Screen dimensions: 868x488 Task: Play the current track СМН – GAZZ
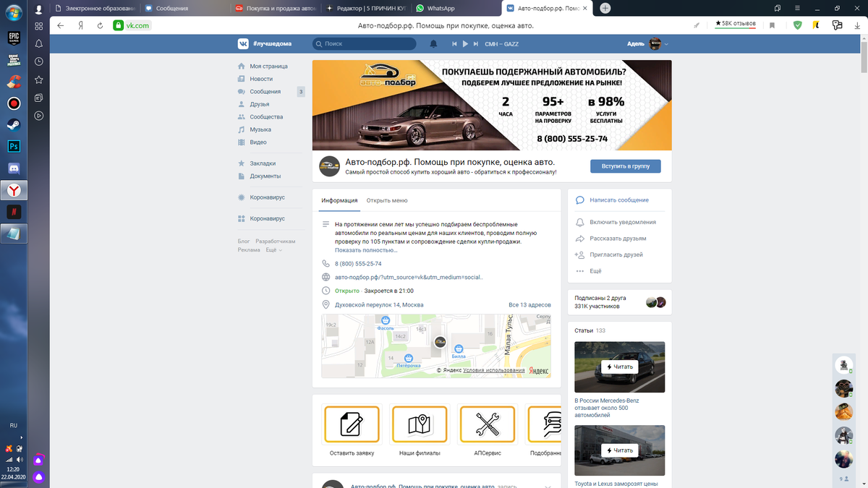[x=465, y=44]
